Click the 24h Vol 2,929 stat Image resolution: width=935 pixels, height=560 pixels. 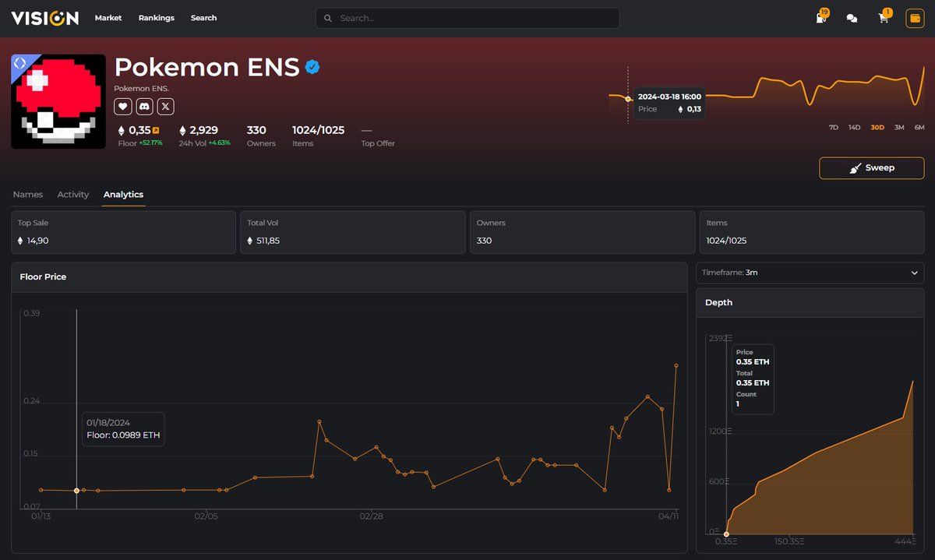pyautogui.click(x=205, y=136)
